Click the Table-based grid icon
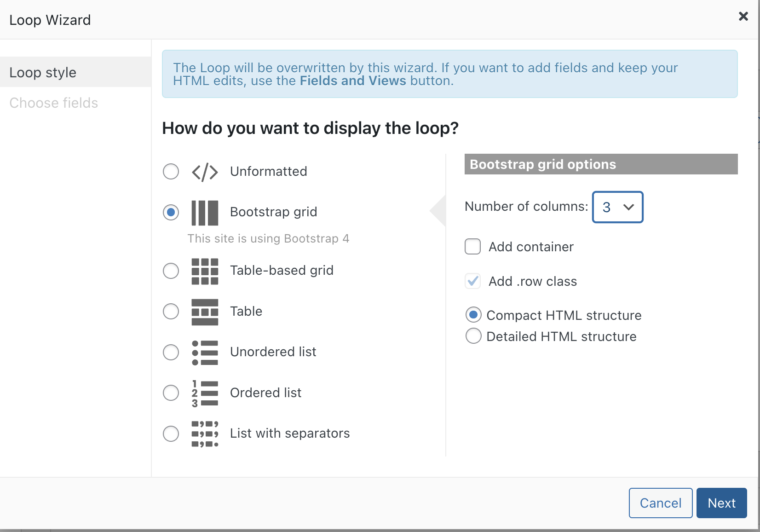The height and width of the screenshot is (532, 760). pos(205,271)
